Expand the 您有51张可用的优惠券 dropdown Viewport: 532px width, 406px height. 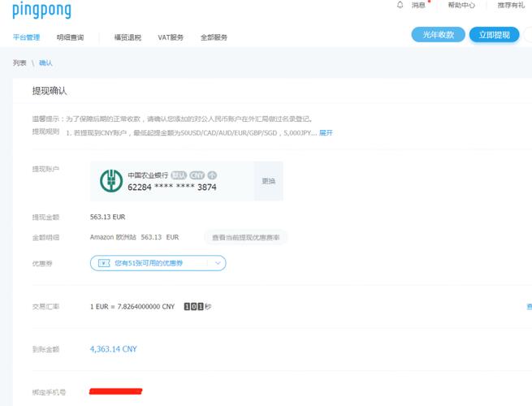(158, 263)
